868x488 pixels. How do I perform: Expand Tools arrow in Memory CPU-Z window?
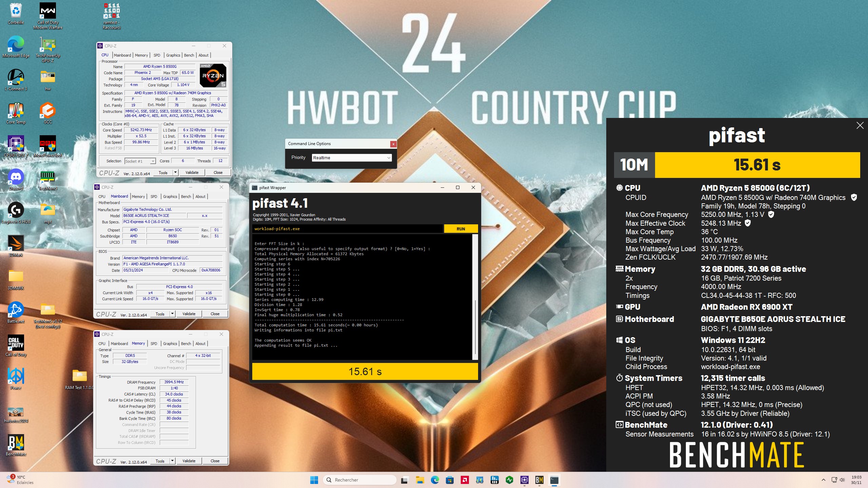tap(172, 461)
